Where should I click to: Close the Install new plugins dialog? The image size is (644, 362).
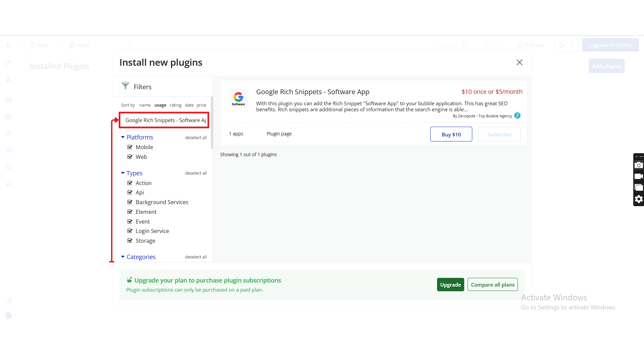coord(519,62)
